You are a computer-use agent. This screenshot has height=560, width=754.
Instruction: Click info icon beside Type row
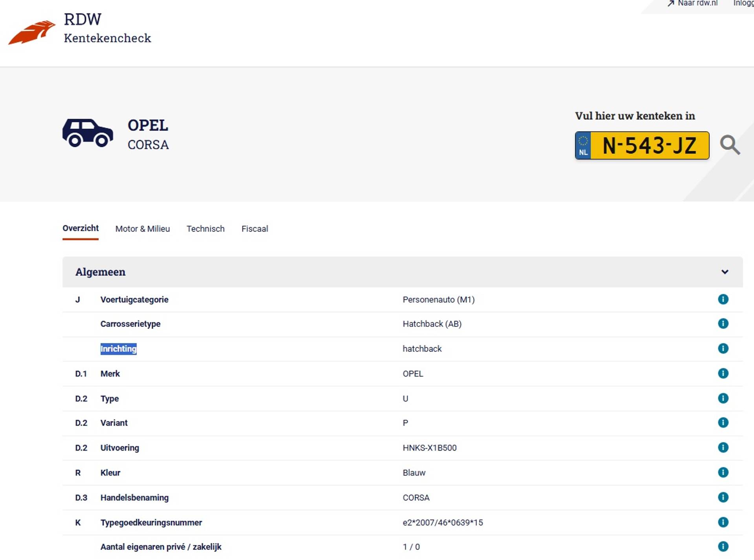pyautogui.click(x=723, y=398)
